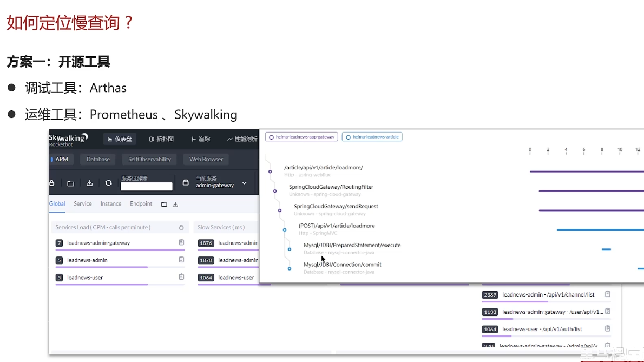Click leadnews-admin in Services Load list

coord(87,260)
